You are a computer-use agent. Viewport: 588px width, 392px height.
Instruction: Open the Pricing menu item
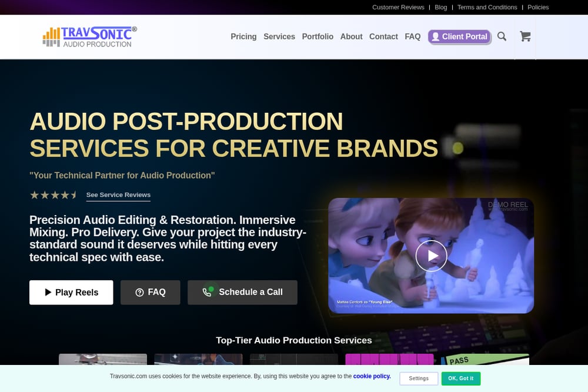pos(243,36)
